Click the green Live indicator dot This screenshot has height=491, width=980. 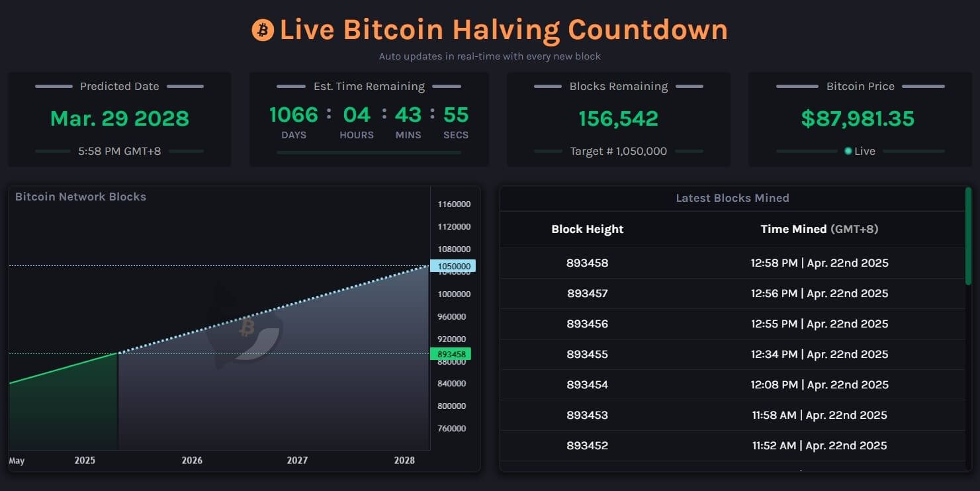[x=848, y=151]
